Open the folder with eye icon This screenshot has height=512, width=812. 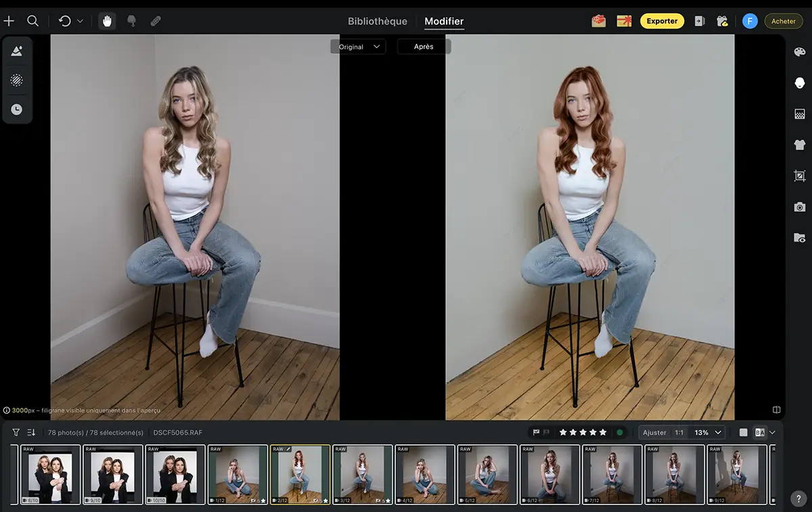(800, 238)
